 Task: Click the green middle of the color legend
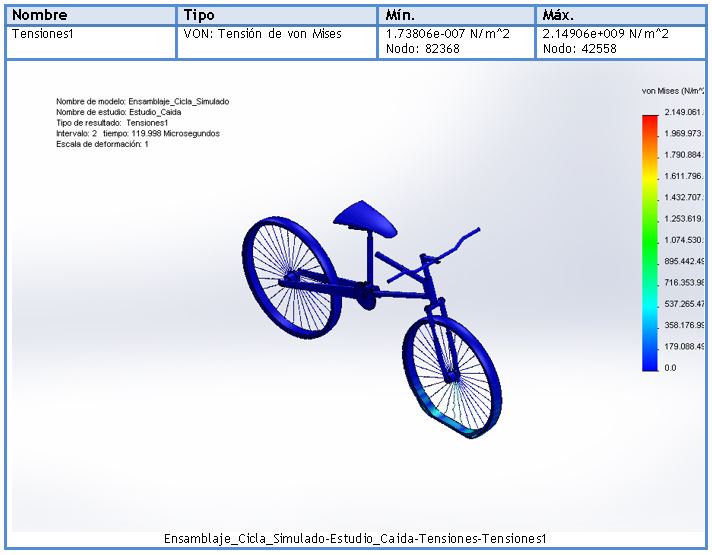coord(650,240)
